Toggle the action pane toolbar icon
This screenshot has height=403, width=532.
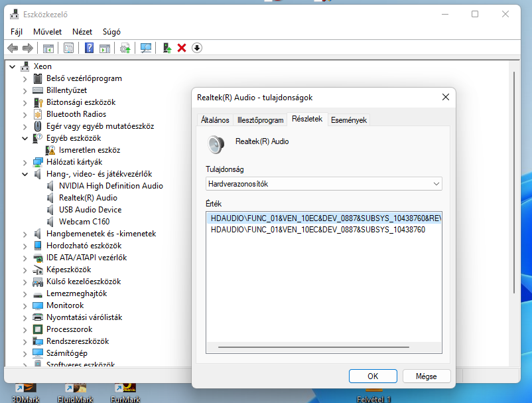[x=105, y=48]
